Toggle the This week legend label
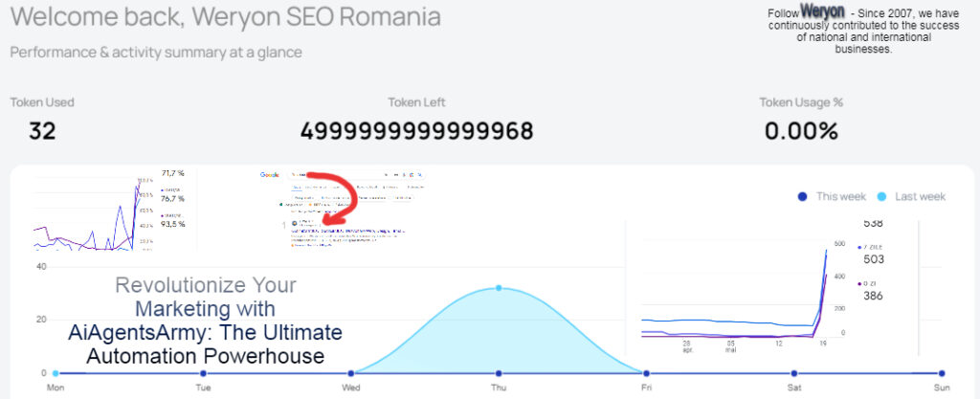Image resolution: width=980 pixels, height=399 pixels. (x=840, y=197)
